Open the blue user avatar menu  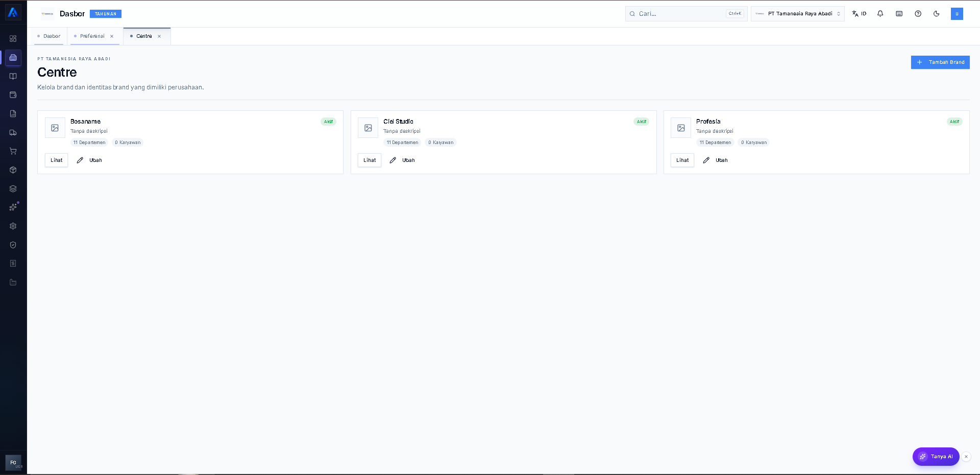(957, 14)
